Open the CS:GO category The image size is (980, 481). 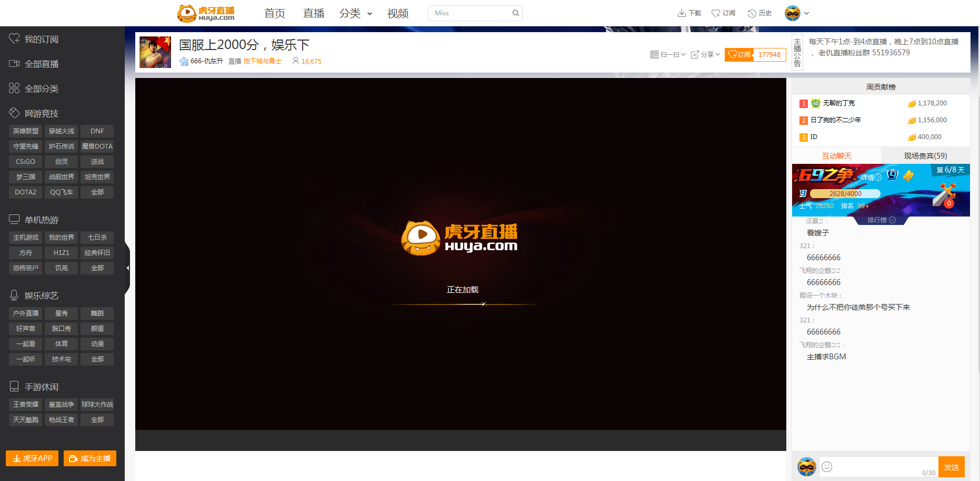(x=26, y=161)
